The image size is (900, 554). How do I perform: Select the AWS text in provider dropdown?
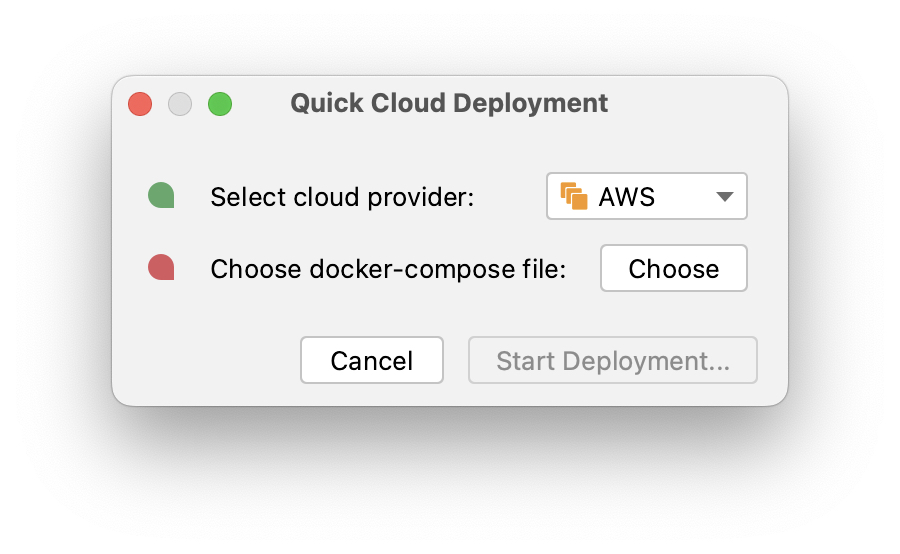[627, 197]
